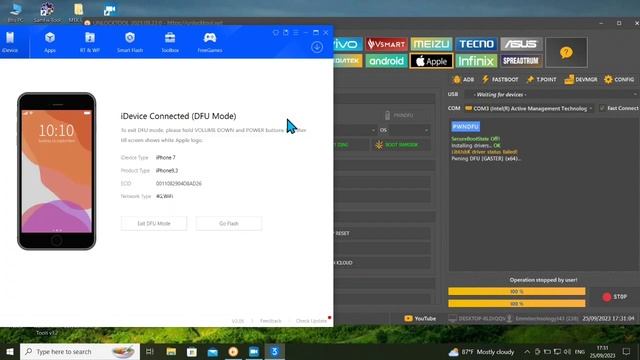
Task: Click the skin icon in 3uTools title bar
Action: [x=276, y=32]
